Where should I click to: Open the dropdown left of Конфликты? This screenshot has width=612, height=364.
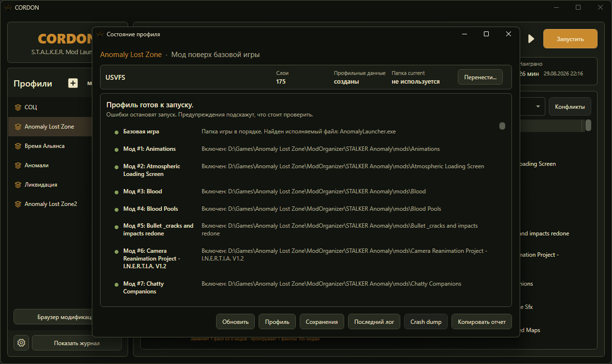(532, 107)
